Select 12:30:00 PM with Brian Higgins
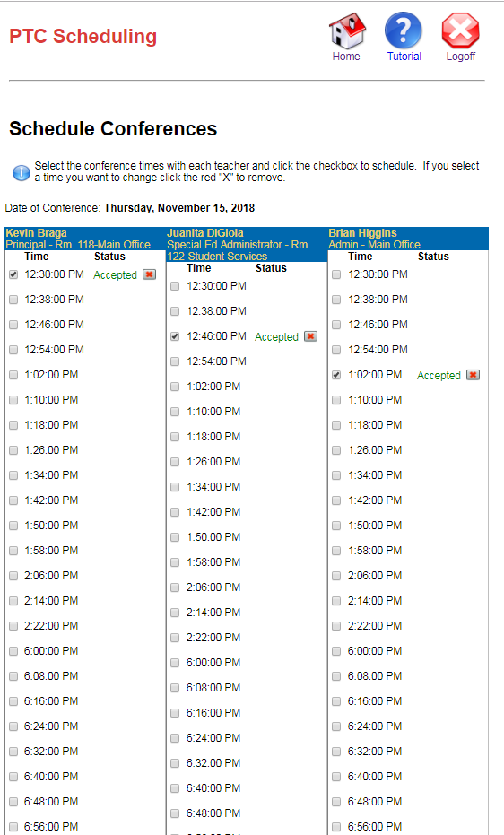 (336, 274)
